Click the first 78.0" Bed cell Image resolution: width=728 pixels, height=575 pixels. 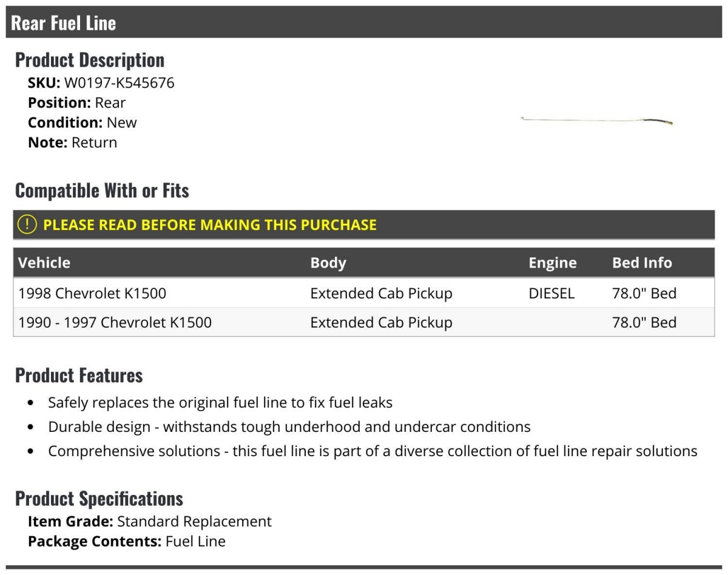644,293
